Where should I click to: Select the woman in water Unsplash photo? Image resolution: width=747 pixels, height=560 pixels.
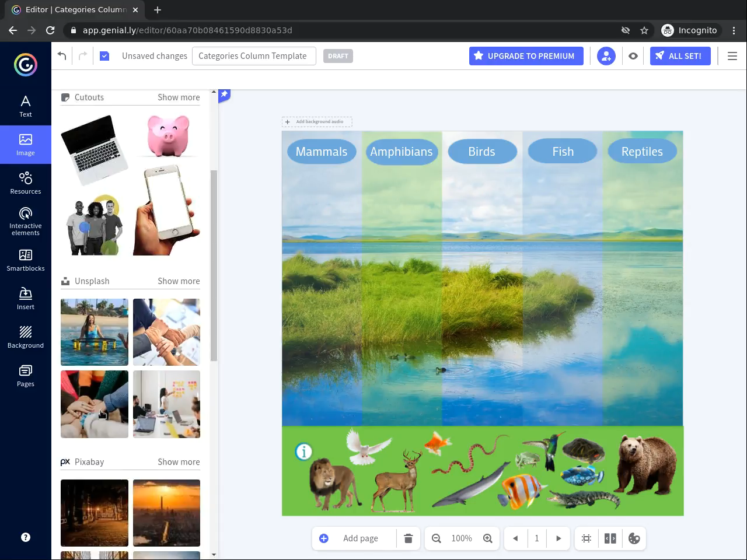click(95, 332)
